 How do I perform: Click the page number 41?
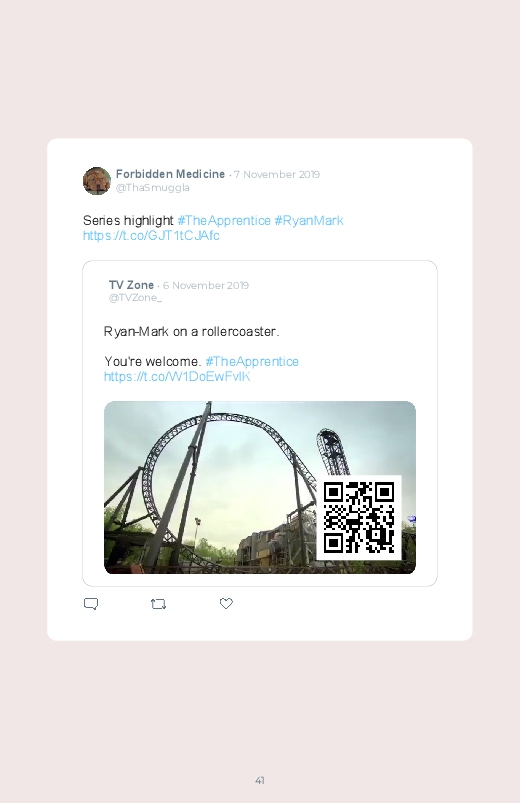[x=260, y=780]
